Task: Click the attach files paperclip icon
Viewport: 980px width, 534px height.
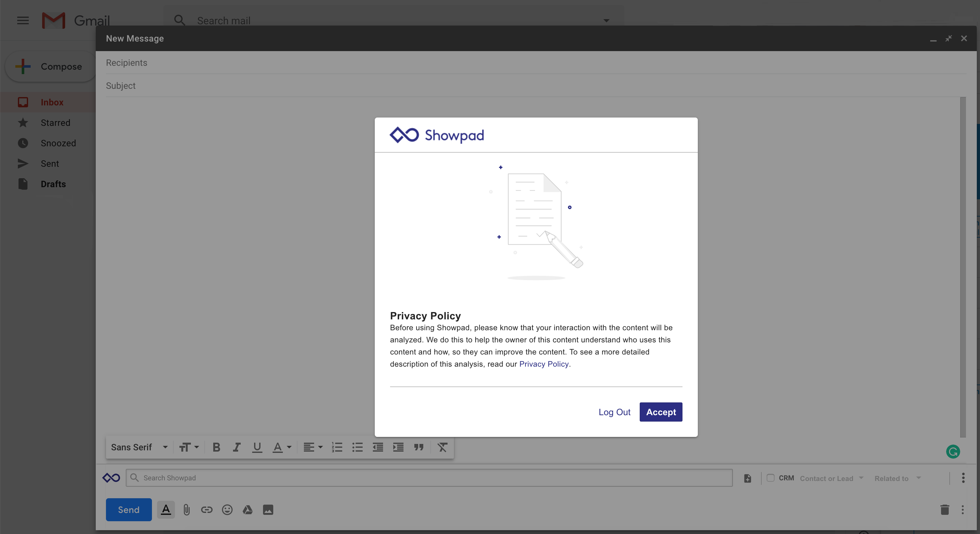Action: pos(186,510)
